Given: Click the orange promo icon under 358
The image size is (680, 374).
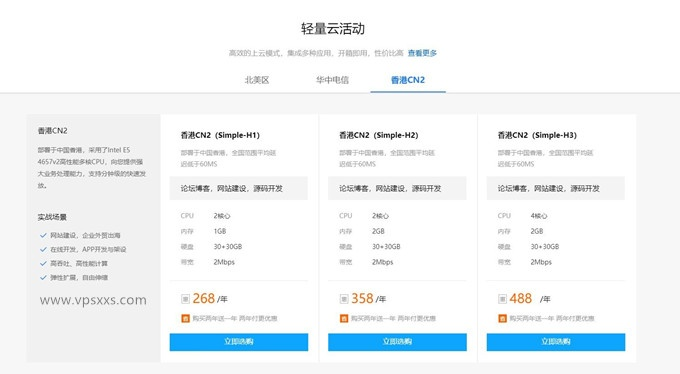Looking at the screenshot, I should click(x=344, y=318).
